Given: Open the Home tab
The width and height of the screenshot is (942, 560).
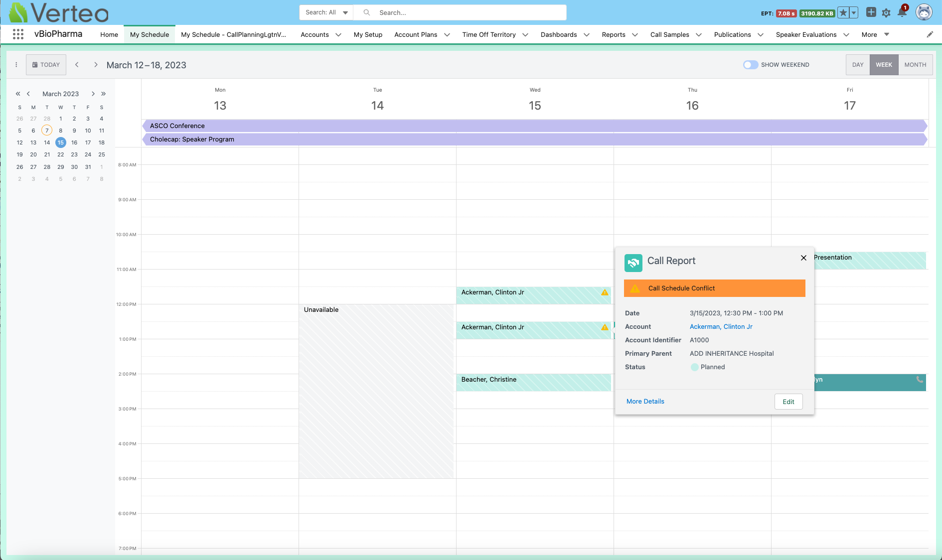Looking at the screenshot, I should point(109,35).
